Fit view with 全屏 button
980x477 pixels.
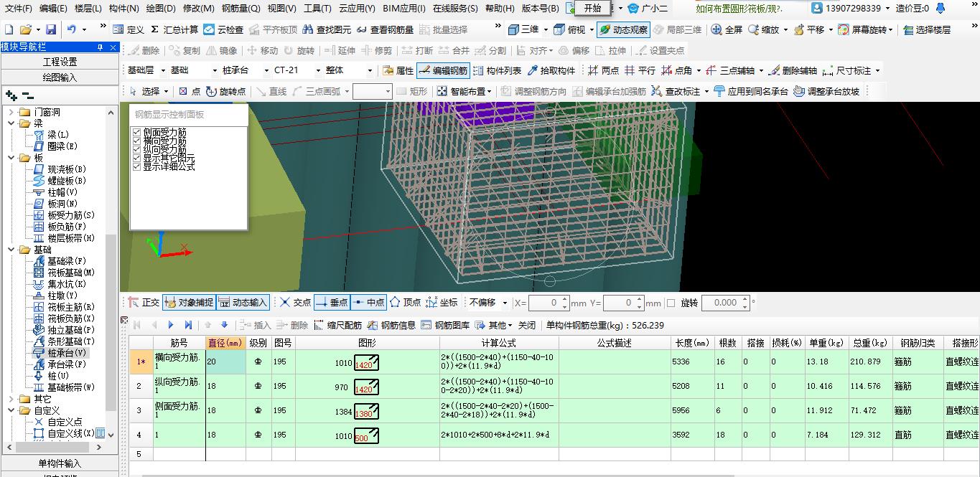click(x=727, y=29)
